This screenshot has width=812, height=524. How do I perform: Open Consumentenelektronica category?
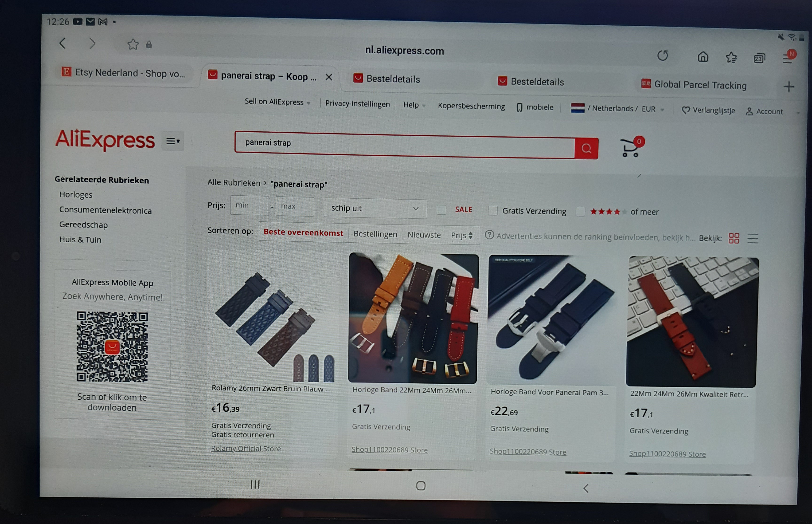pos(105,210)
